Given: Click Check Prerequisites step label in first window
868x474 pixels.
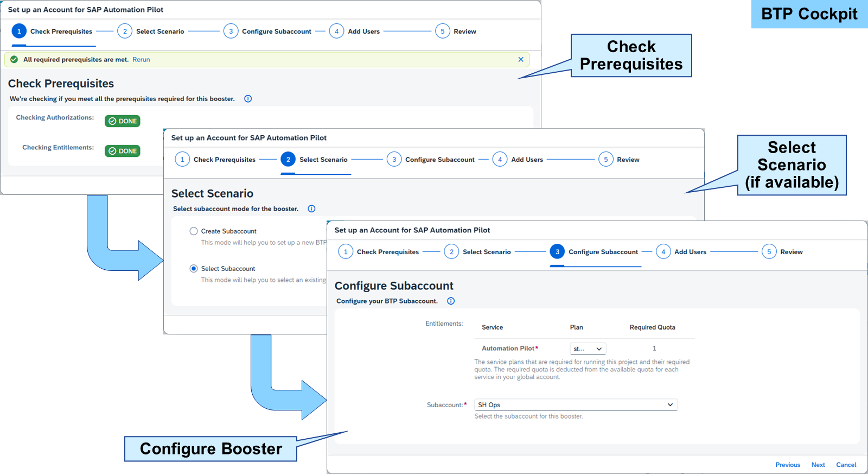Looking at the screenshot, I should click(x=61, y=31).
